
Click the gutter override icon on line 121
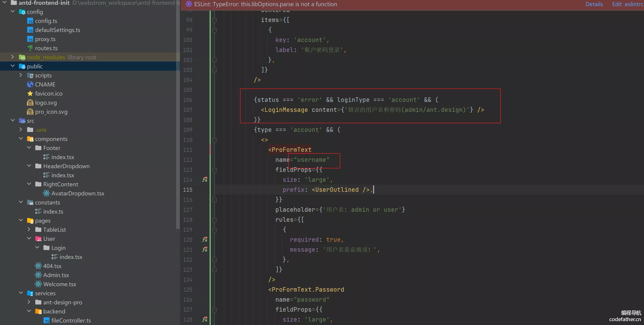205,249
